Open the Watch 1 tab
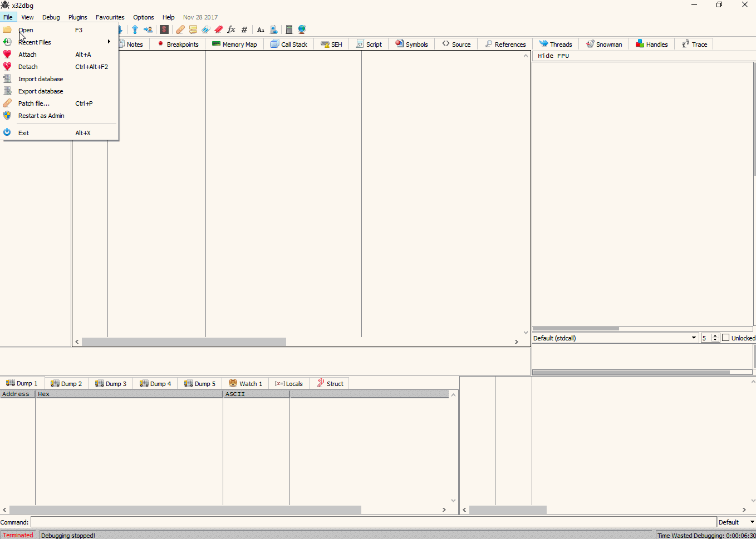This screenshot has width=756, height=539. 246,384
